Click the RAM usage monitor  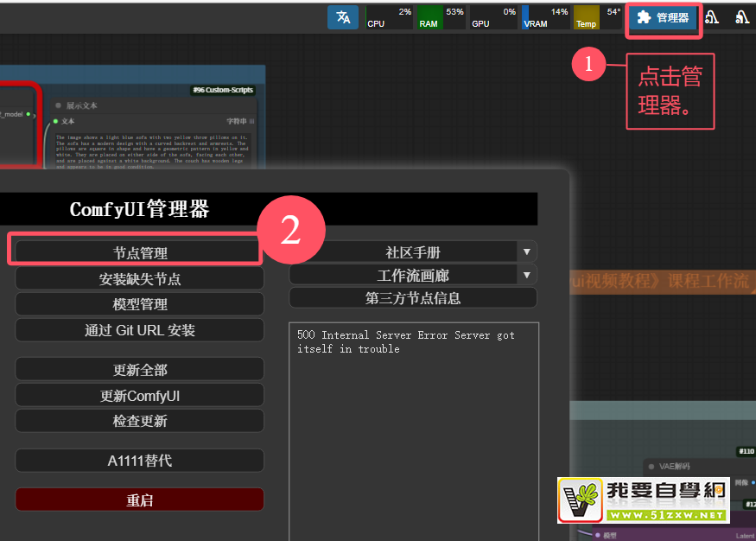tap(441, 17)
